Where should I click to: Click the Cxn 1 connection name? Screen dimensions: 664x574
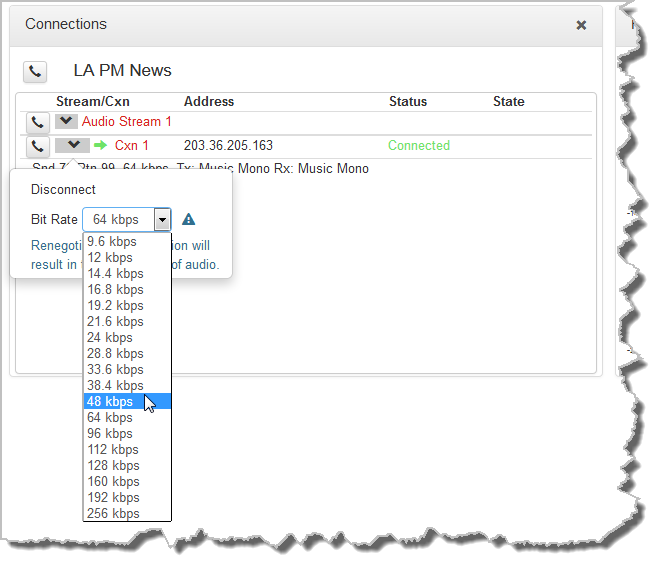[131, 145]
